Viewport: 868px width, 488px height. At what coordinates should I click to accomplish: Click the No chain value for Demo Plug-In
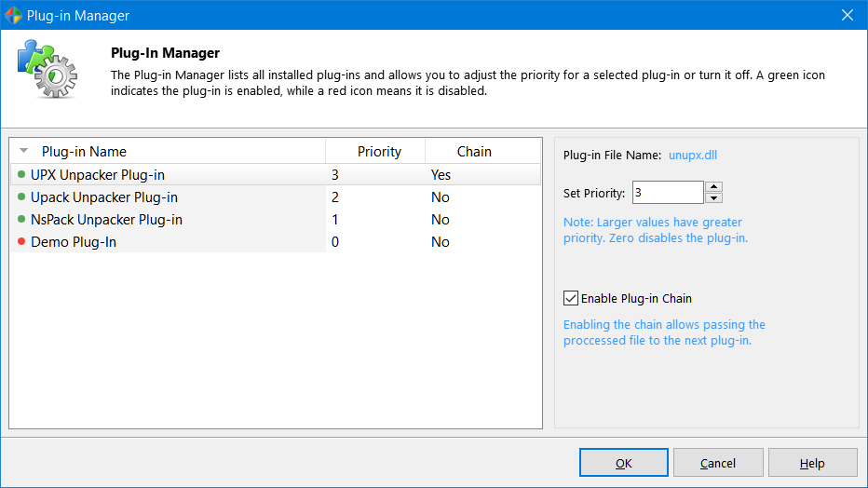click(441, 241)
